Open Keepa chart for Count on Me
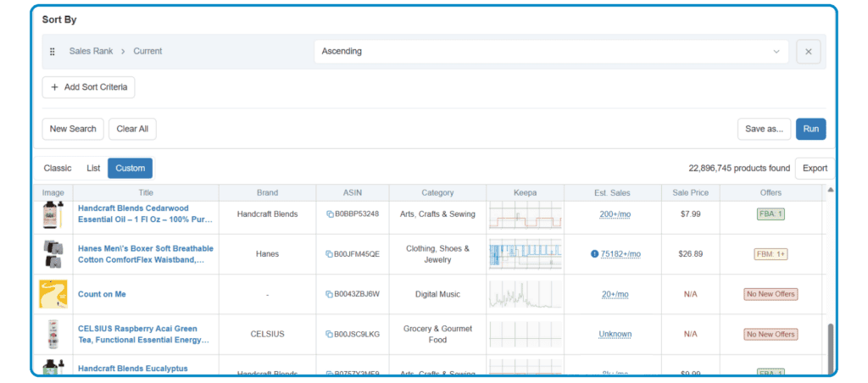 [x=526, y=294]
